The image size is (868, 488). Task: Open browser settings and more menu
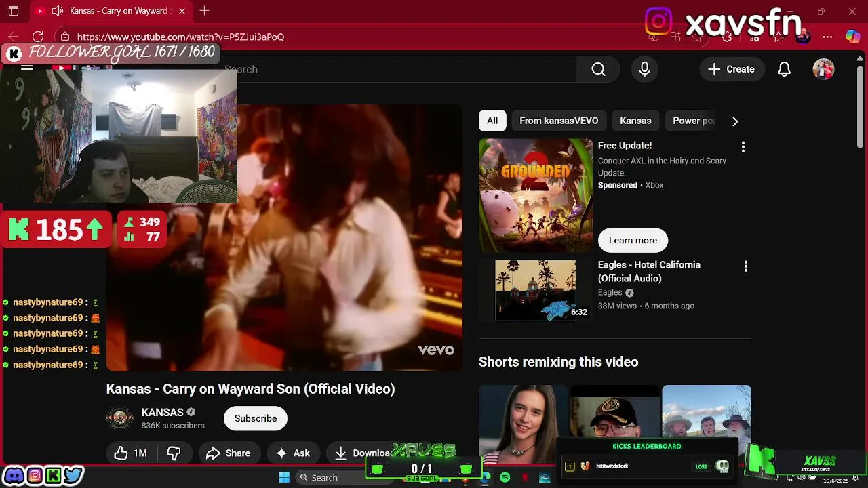pos(827,37)
